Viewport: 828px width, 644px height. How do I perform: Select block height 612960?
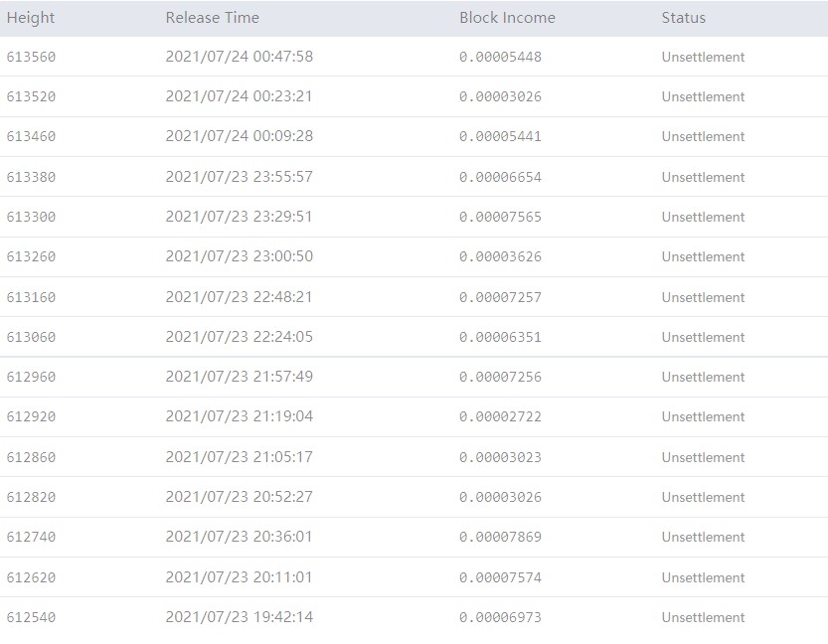(31, 377)
